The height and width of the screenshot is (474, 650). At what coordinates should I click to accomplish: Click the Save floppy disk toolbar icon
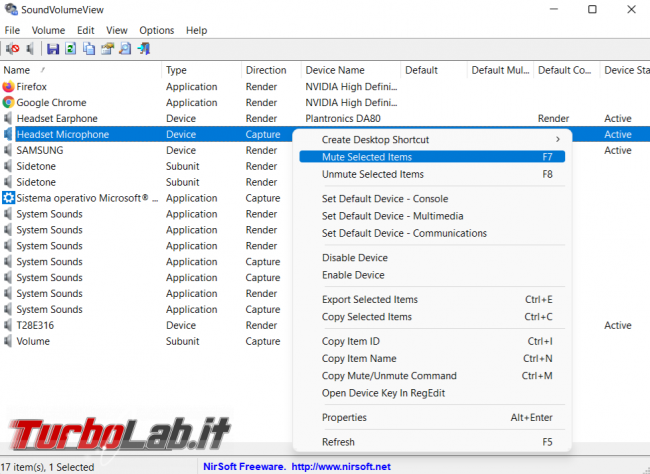tap(53, 49)
